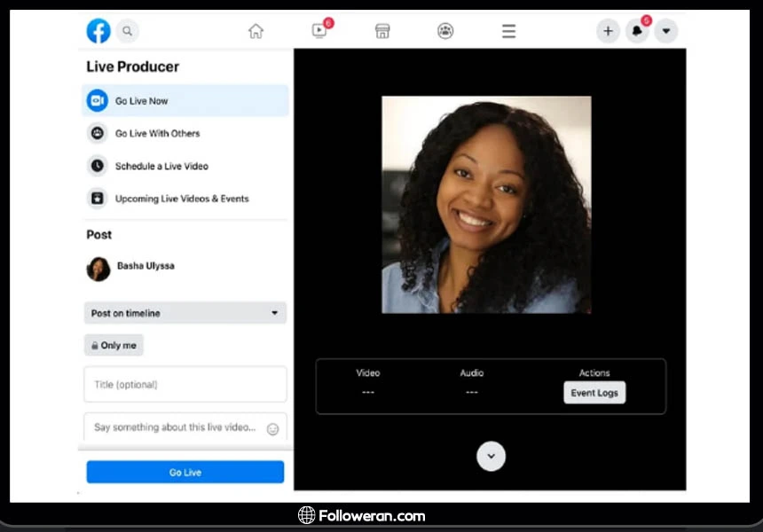This screenshot has width=763, height=532.
Task: Open Upcoming Live Videos & Events
Action: pyautogui.click(x=181, y=199)
